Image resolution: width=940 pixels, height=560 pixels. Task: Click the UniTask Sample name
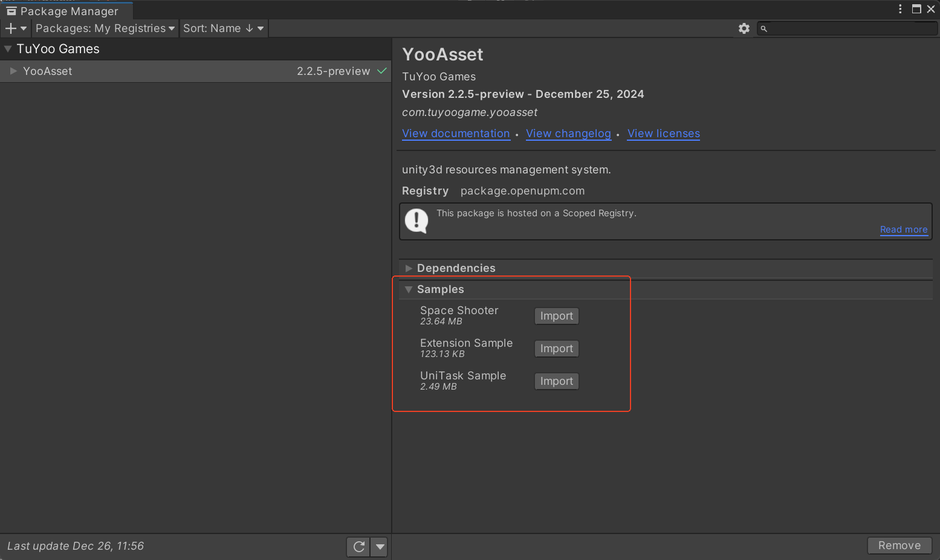(x=463, y=376)
